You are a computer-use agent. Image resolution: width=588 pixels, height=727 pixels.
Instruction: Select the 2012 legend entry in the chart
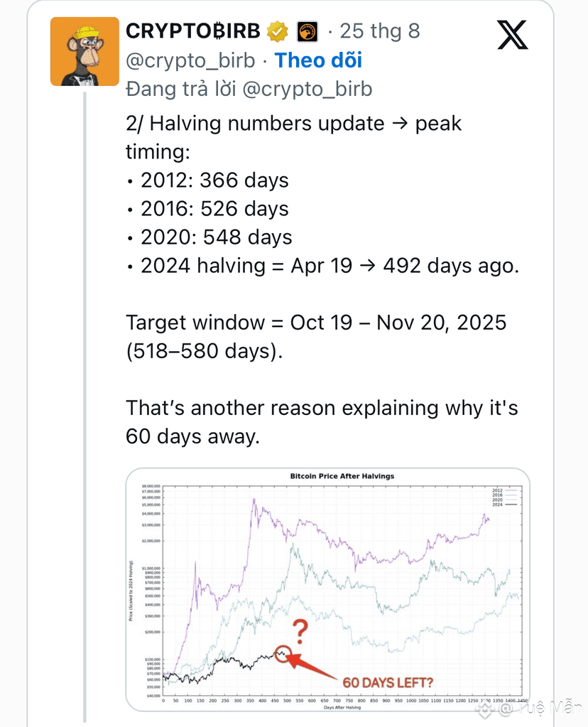pyautogui.click(x=504, y=490)
